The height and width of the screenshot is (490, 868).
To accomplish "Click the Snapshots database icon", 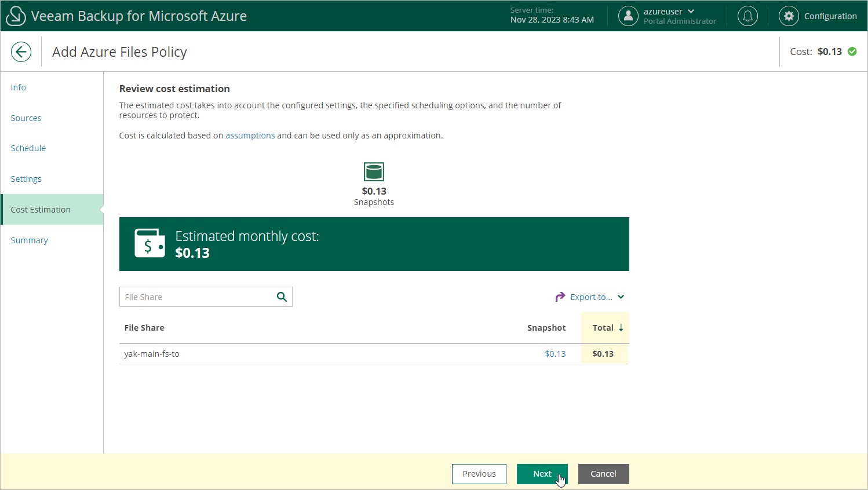I will pyautogui.click(x=374, y=172).
